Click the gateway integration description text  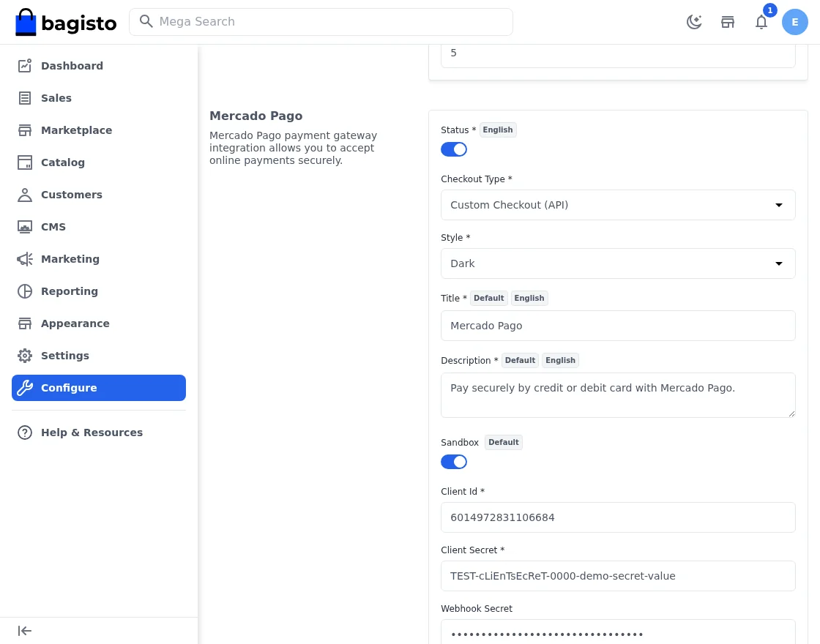point(293,148)
